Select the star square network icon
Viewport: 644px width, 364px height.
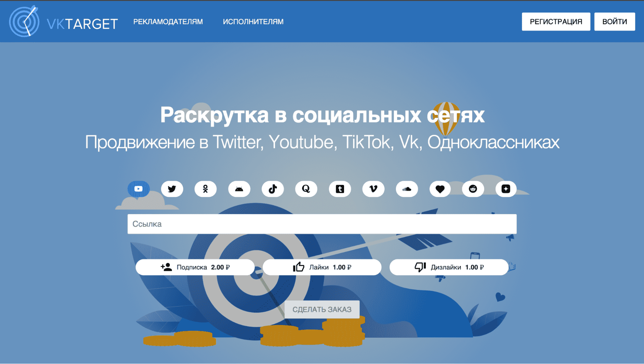pyautogui.click(x=506, y=189)
